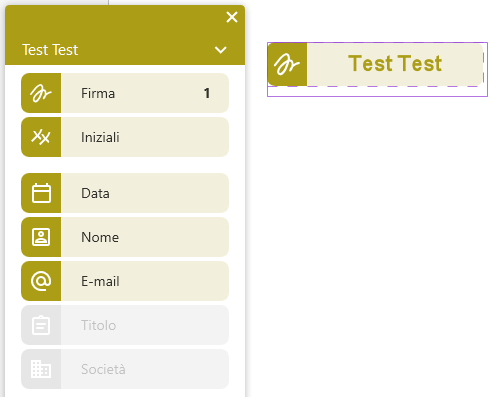This screenshot has height=397, width=494.
Task: Choose the Nome field label
Action: click(x=100, y=237)
